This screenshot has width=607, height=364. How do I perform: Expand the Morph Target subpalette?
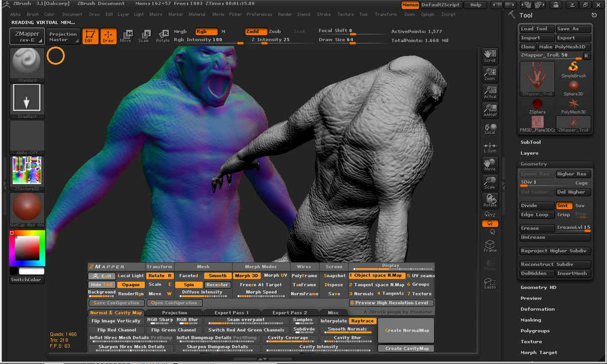point(539,352)
